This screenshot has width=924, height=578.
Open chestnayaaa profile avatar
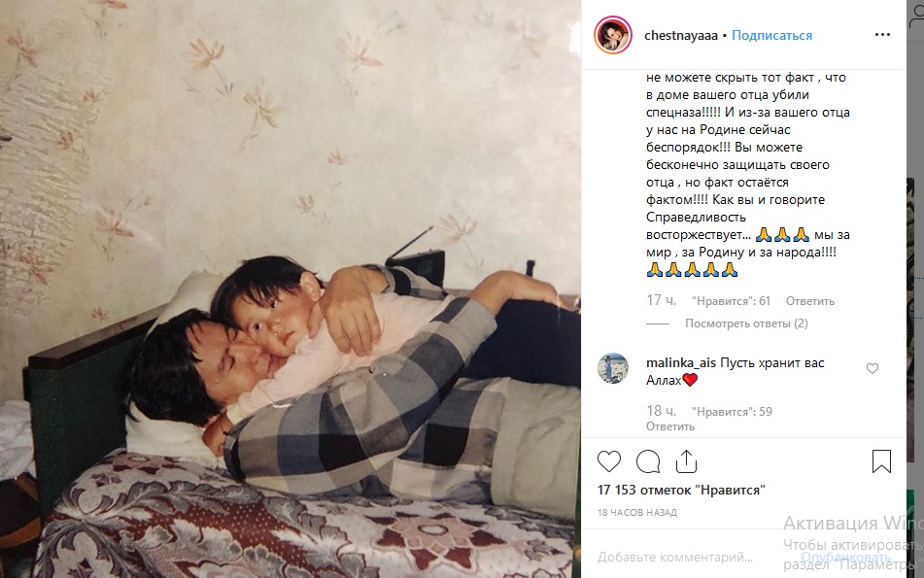613,35
